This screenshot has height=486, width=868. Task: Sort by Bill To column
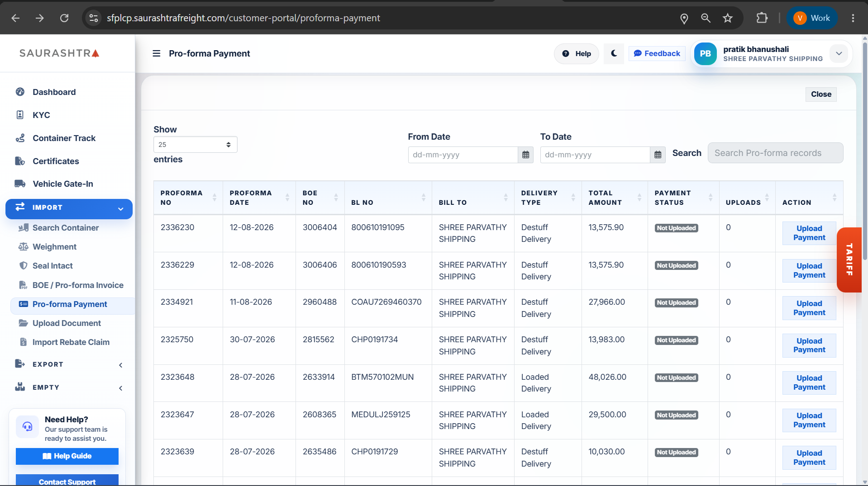pyautogui.click(x=473, y=198)
